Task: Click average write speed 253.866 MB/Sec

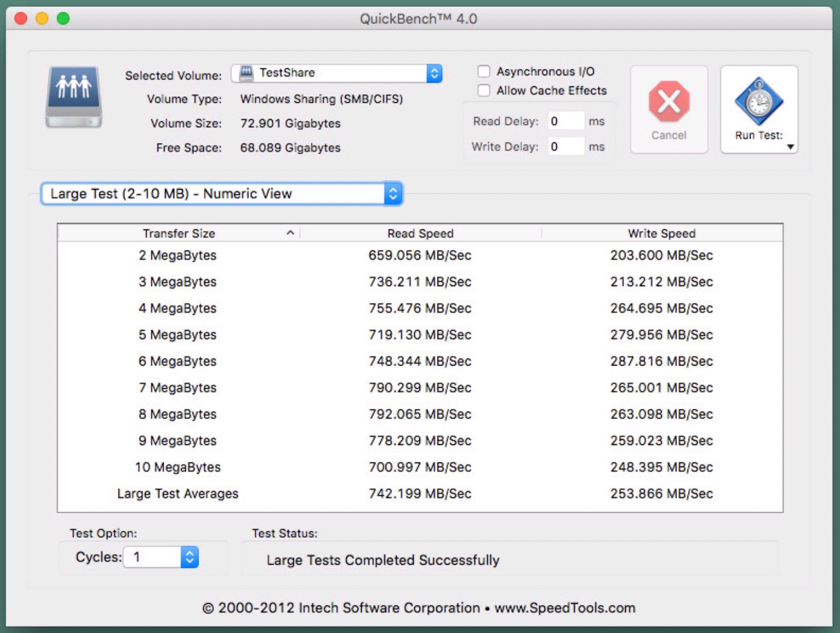Action: click(x=662, y=493)
